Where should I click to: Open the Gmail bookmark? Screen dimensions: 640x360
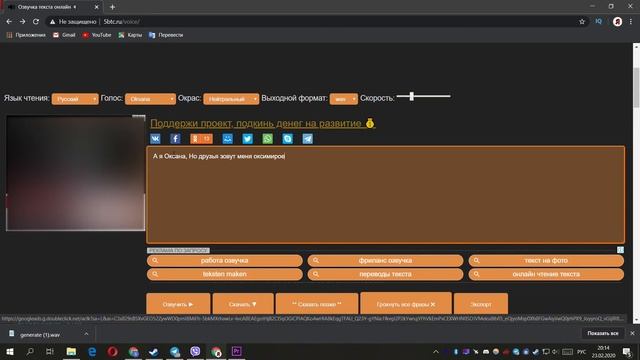click(x=64, y=35)
